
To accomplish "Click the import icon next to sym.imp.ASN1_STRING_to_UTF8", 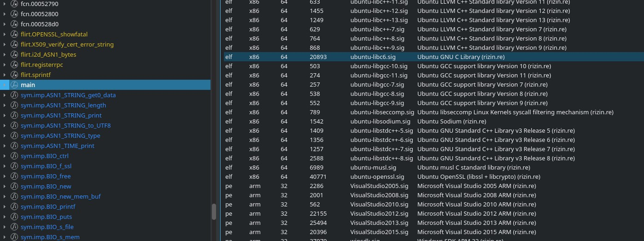I will click(x=14, y=125).
